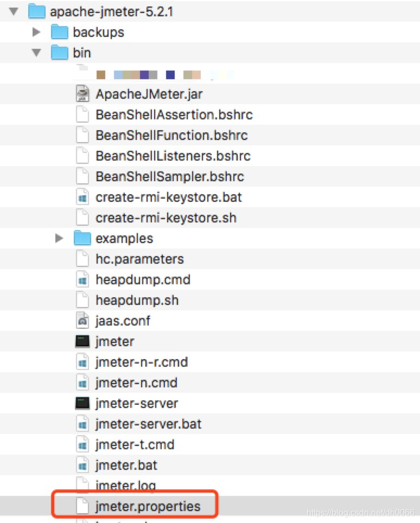Select the jmeter.bat file name

[x=126, y=465]
